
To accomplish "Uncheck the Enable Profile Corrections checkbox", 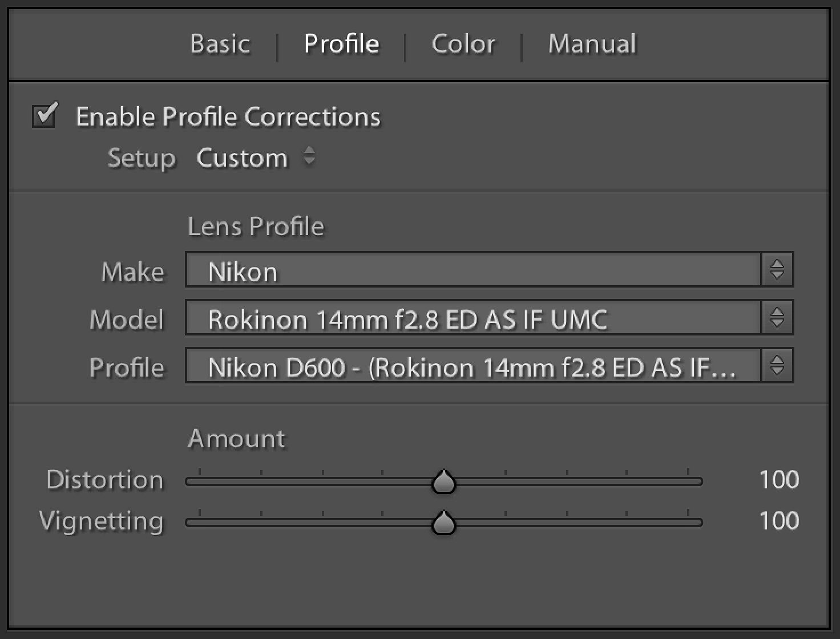I will [x=45, y=116].
